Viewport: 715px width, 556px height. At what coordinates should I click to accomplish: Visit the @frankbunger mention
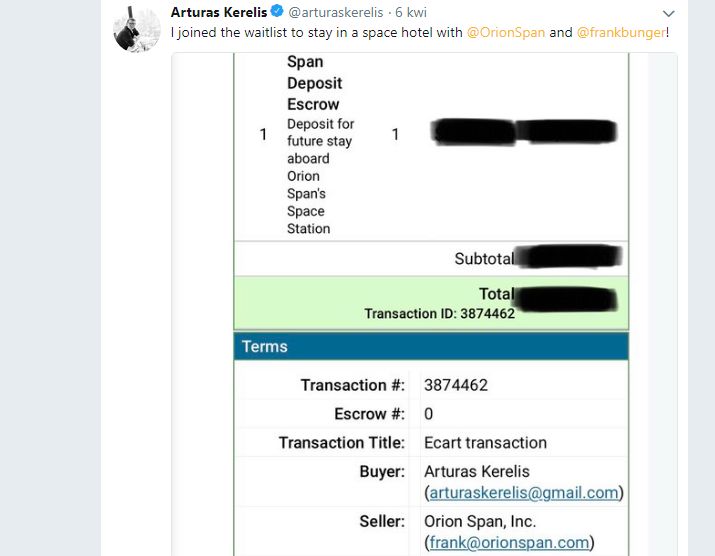tap(620, 32)
